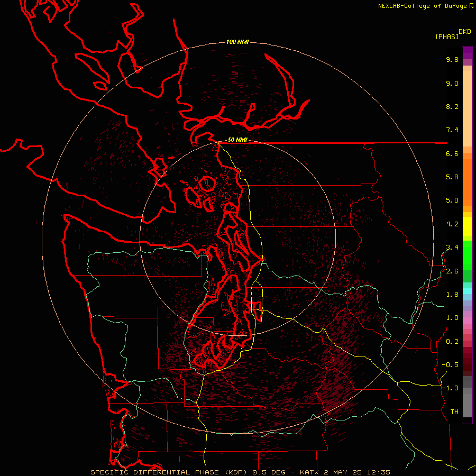Screen dimensions: 476x476
Task: Click the 6.6 value on the color scale
Action: click(452, 153)
